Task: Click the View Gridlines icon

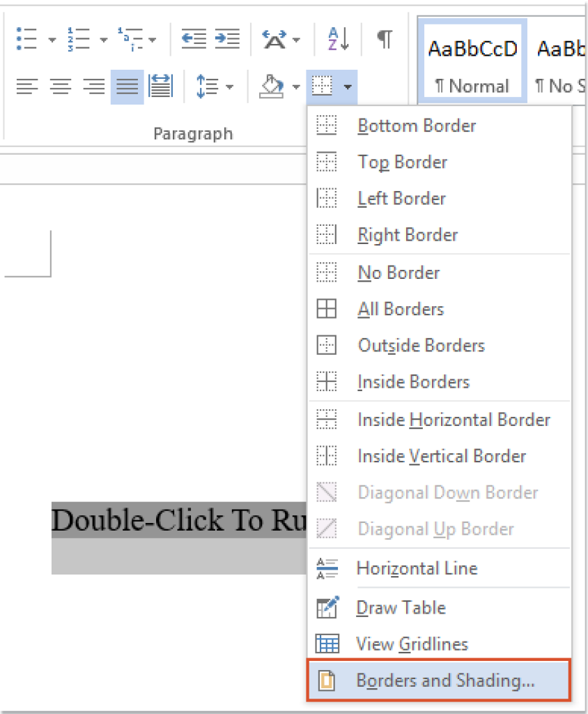Action: click(x=326, y=644)
